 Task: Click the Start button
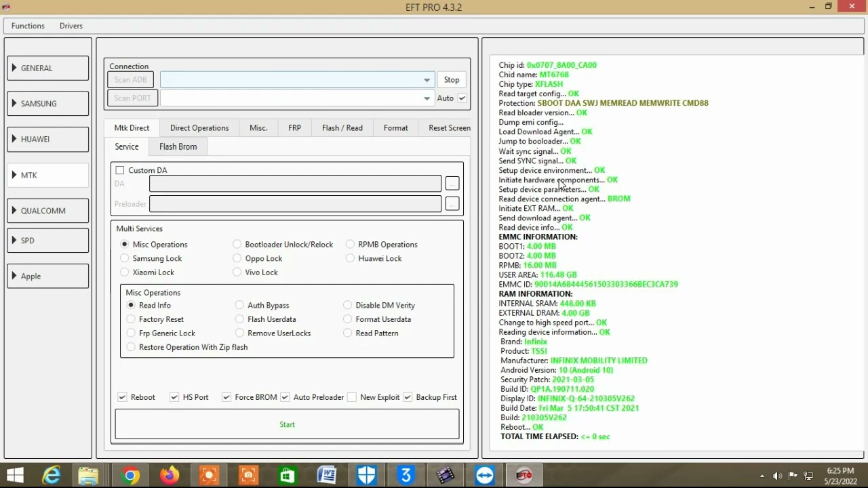tap(287, 424)
